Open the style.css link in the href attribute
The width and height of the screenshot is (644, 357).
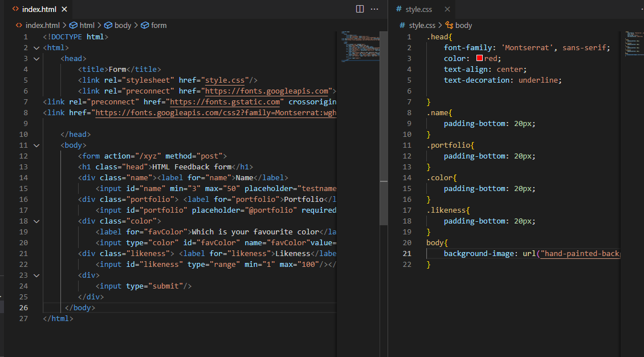(x=225, y=80)
